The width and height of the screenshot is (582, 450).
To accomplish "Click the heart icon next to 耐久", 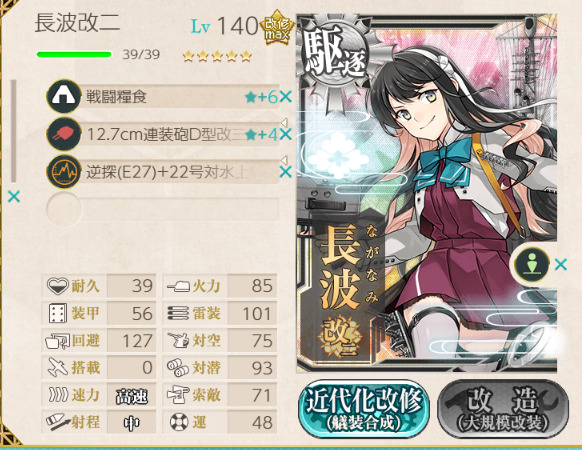I will [58, 286].
